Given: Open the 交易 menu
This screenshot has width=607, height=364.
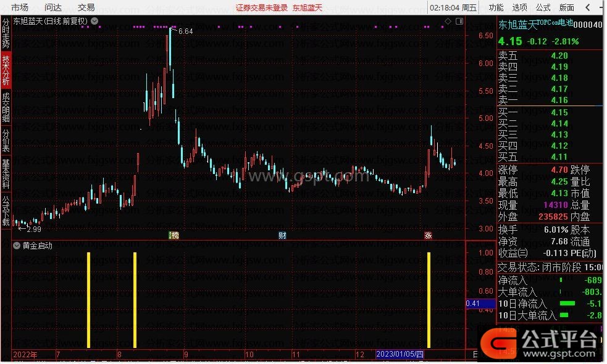Looking at the screenshot, I should click(x=86, y=7).
